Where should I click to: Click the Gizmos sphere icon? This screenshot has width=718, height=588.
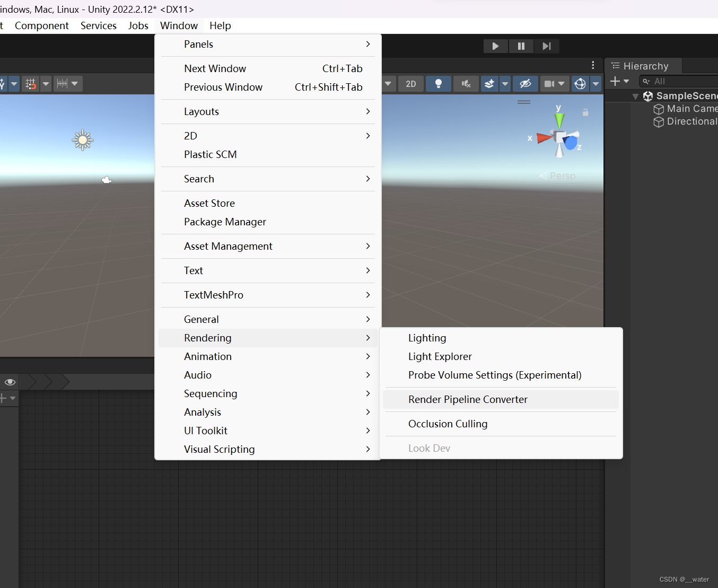click(x=580, y=83)
